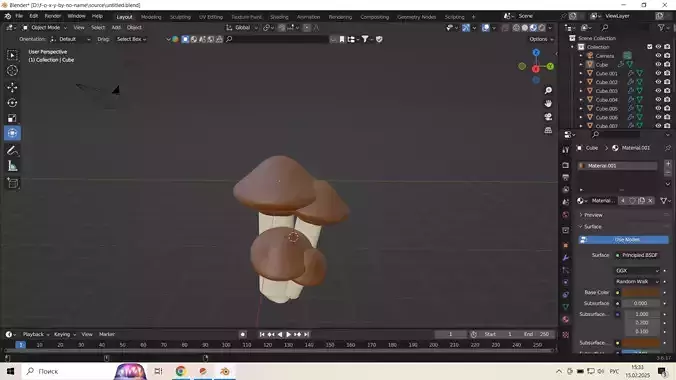
Task: Collapse the Surface panel
Action: (x=592, y=226)
